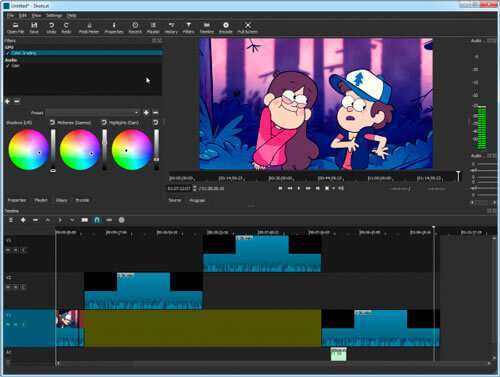Switch to the Properties tab
This screenshot has width=500, height=377.
17,200
